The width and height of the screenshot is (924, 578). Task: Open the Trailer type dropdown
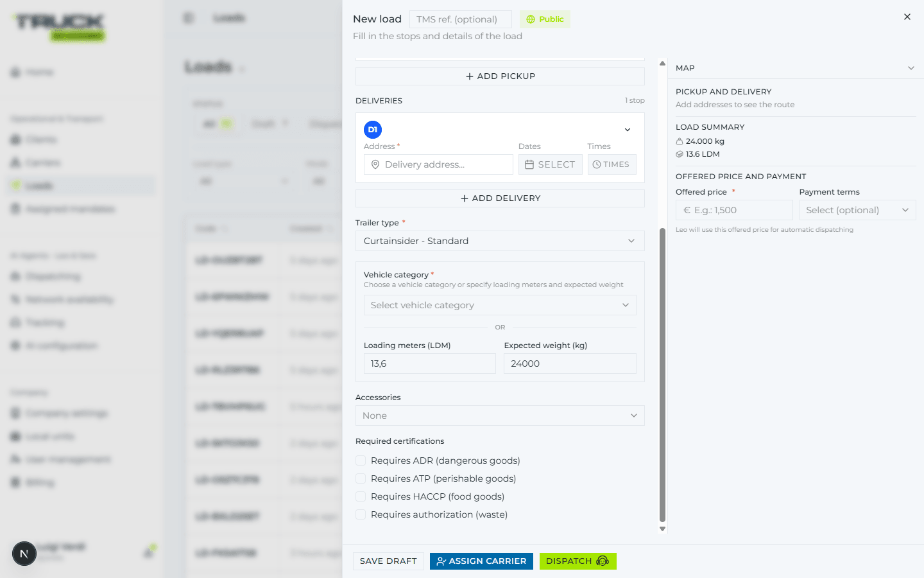tap(500, 241)
